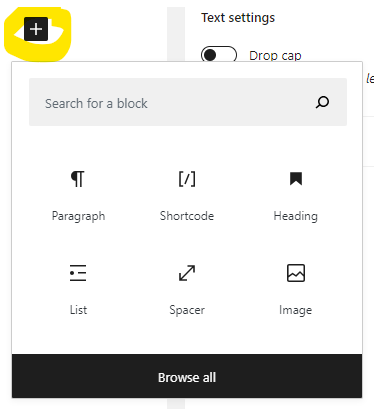The image size is (374, 409).
Task: Select the Shortcode bracket icon
Action: [187, 179]
